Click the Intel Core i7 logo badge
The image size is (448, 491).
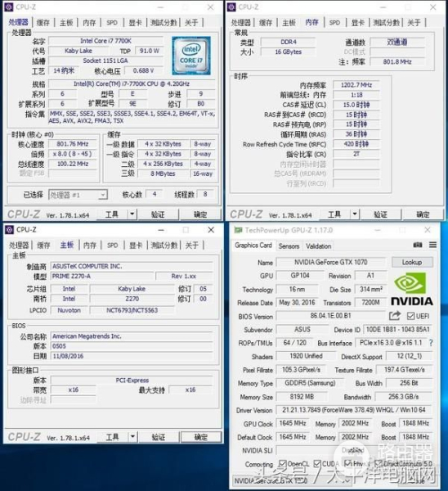[191, 56]
